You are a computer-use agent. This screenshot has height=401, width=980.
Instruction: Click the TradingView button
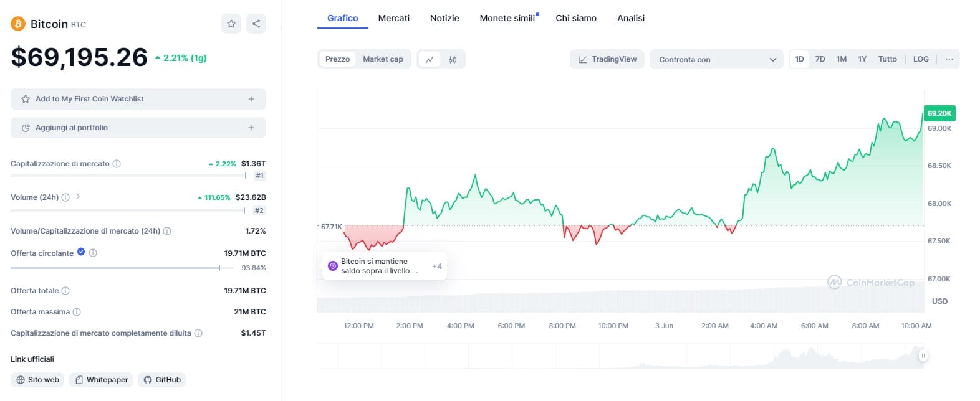coord(607,59)
